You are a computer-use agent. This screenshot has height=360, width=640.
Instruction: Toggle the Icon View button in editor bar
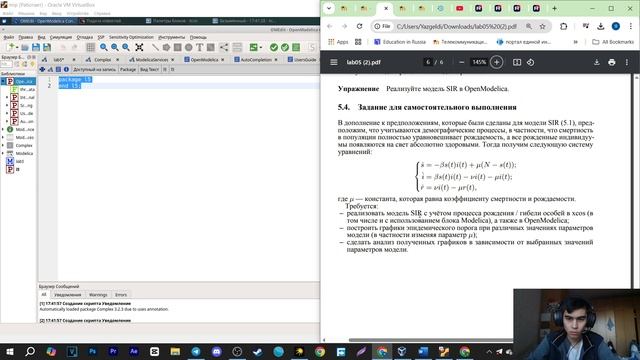(x=42, y=69)
